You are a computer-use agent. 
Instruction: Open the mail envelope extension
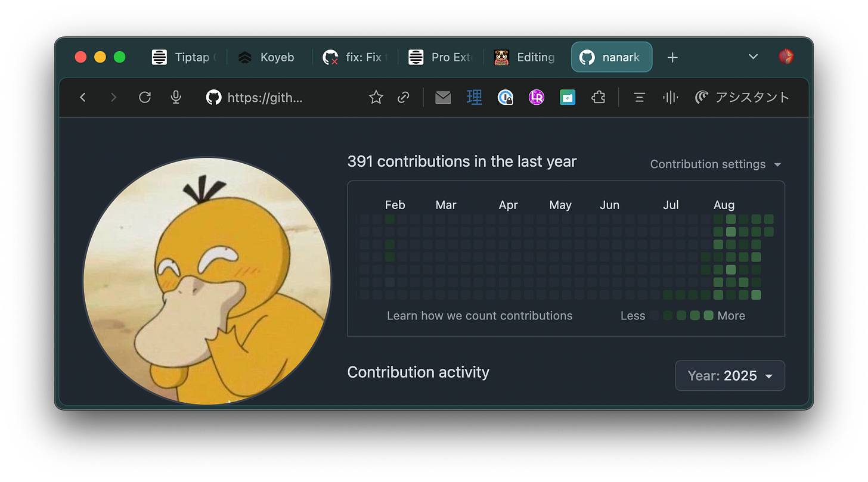pos(443,97)
